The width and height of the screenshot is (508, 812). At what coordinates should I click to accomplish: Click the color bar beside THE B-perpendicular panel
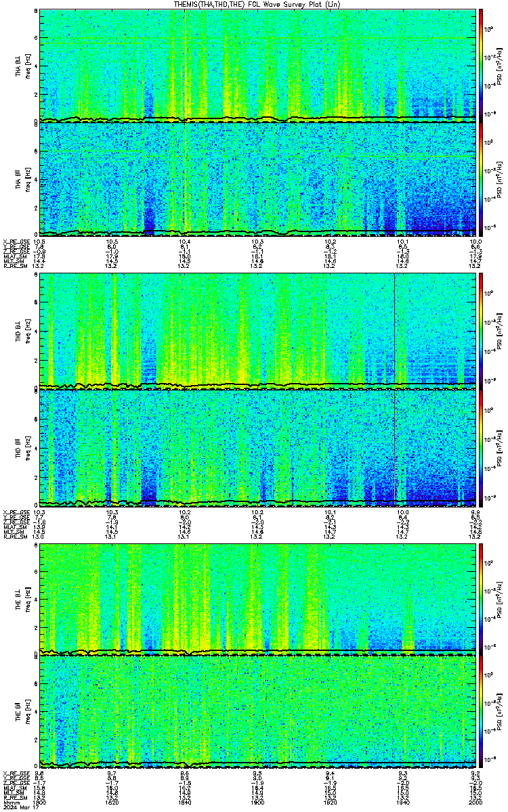click(x=481, y=598)
